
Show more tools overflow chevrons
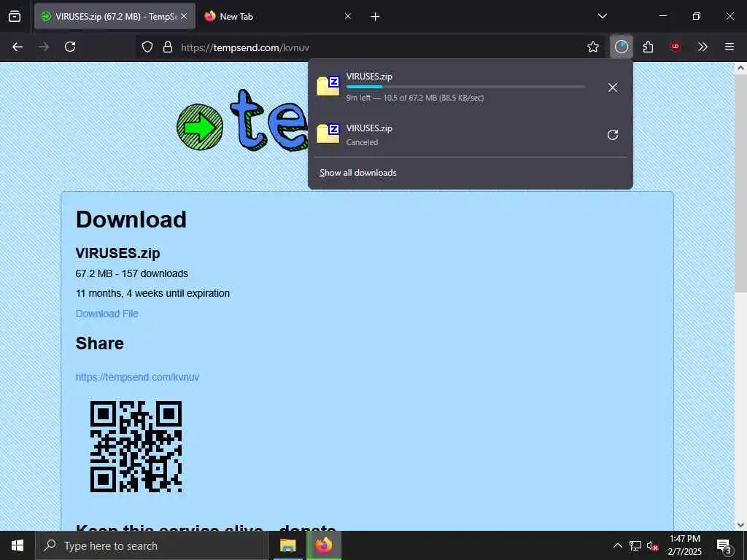(703, 47)
